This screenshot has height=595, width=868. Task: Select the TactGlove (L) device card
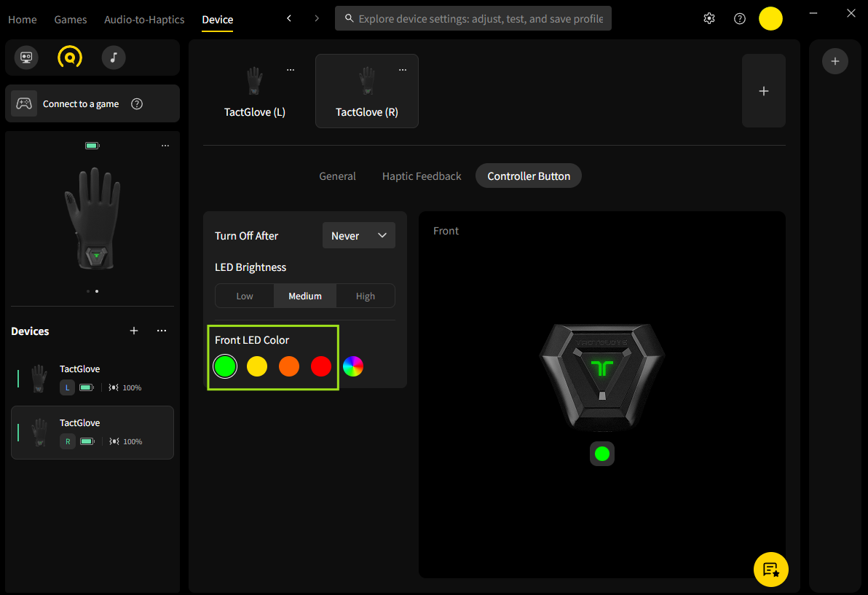tap(255, 91)
